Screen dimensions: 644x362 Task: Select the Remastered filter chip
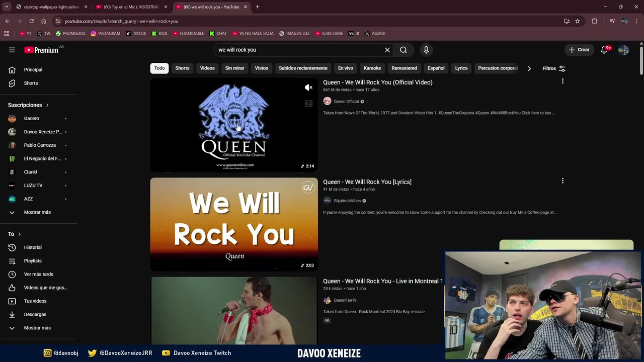405,68
